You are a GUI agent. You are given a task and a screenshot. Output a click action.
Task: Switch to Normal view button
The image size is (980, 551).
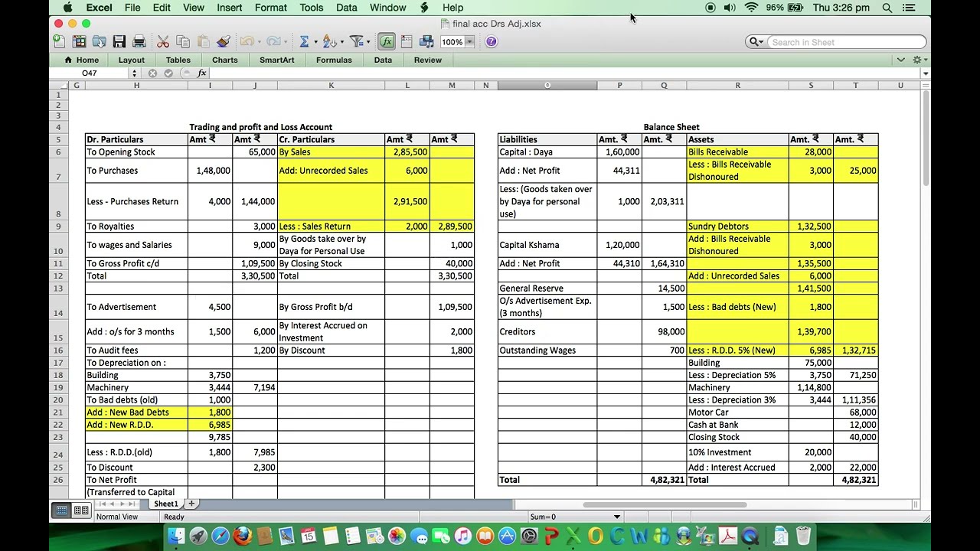[x=62, y=510]
